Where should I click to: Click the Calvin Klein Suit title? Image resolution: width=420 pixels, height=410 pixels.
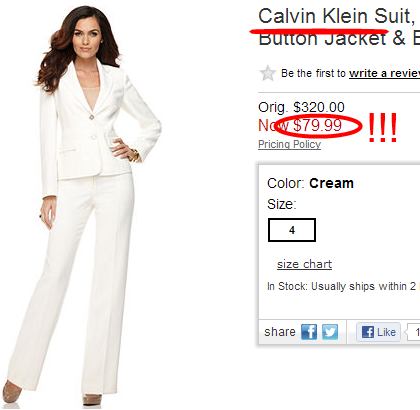(337, 16)
